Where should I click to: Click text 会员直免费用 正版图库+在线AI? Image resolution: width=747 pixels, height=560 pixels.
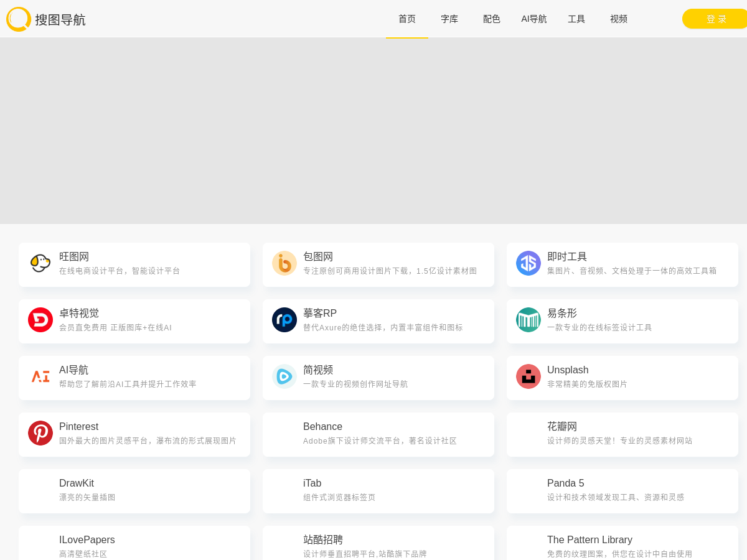116,328
